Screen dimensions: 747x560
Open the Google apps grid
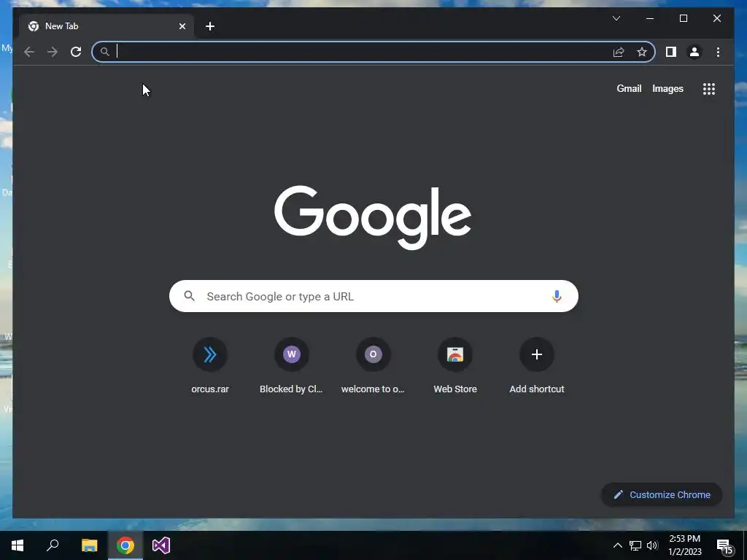[709, 89]
